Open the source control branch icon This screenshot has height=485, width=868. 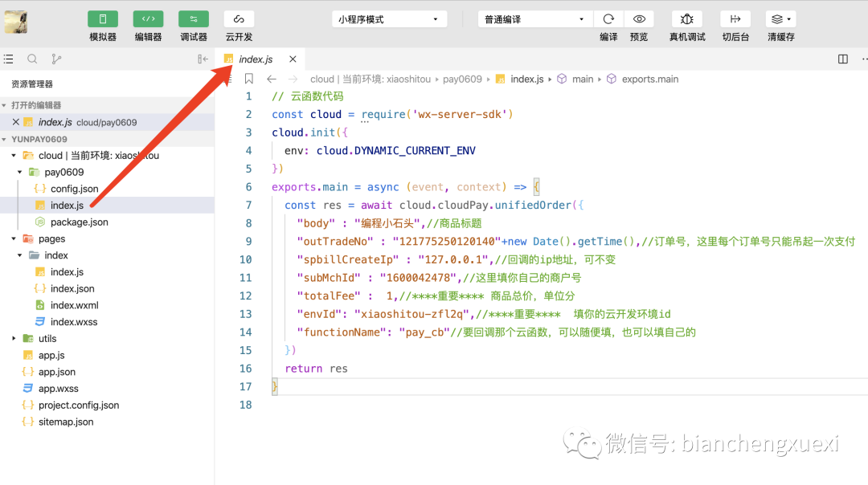click(56, 59)
